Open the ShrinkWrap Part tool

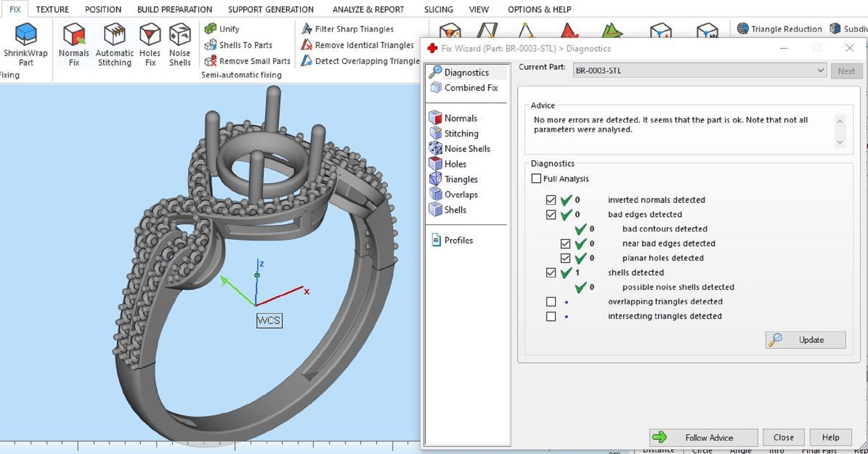[26, 45]
